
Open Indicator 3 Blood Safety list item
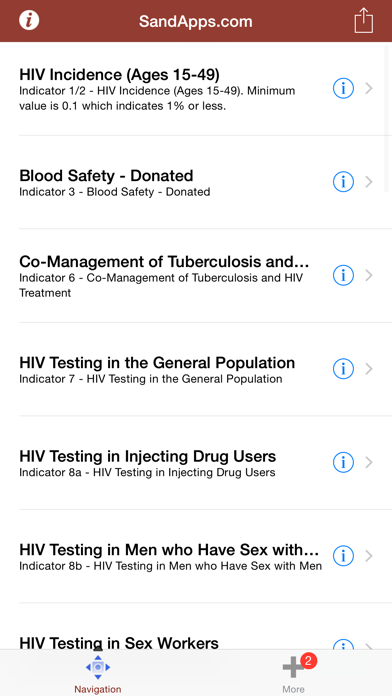click(196, 182)
